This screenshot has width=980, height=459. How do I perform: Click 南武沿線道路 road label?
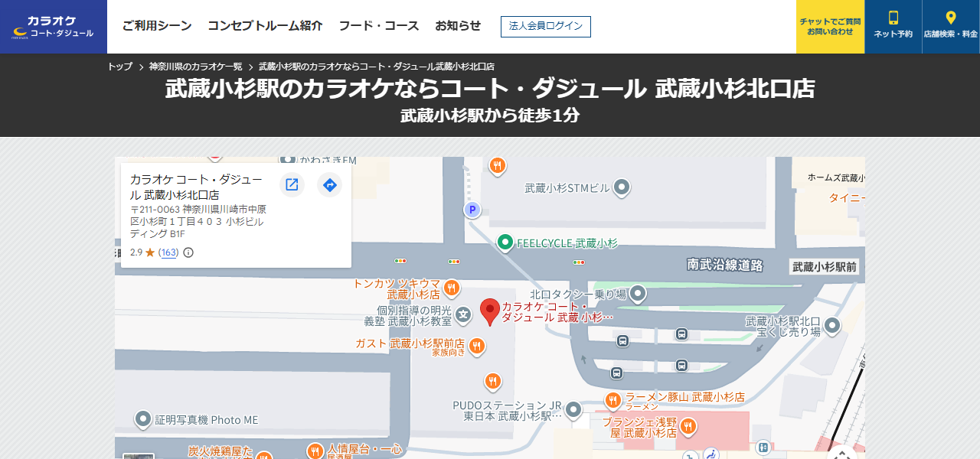coord(725,265)
